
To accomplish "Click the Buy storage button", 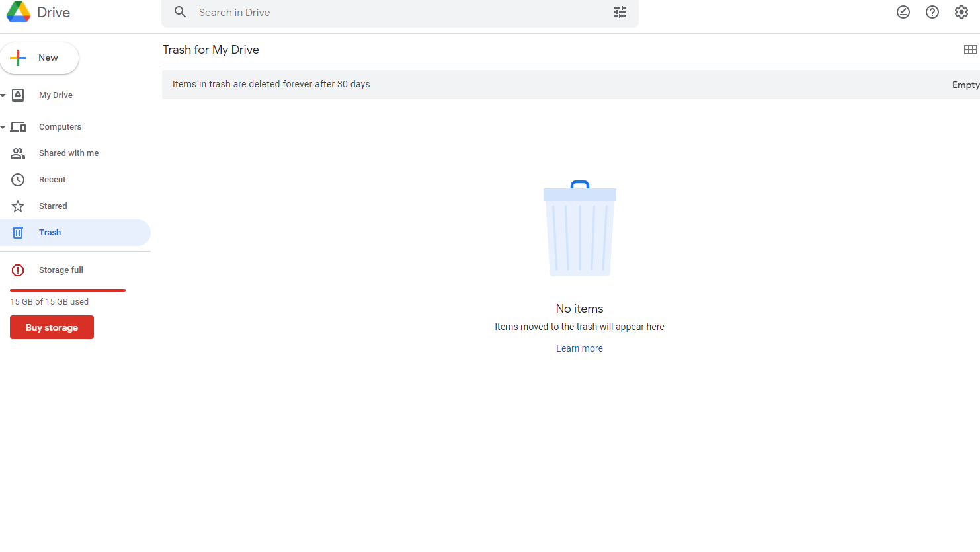I will pyautogui.click(x=52, y=327).
